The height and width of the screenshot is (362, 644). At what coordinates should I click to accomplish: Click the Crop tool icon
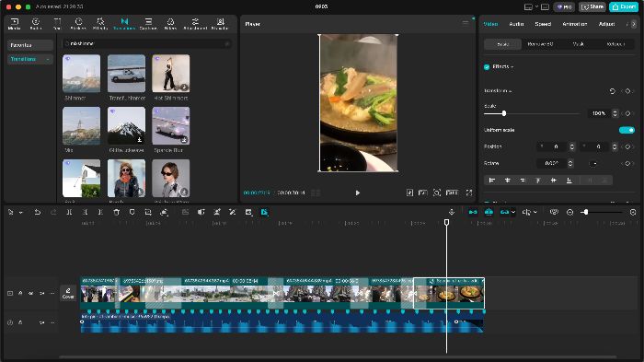[x=148, y=212]
